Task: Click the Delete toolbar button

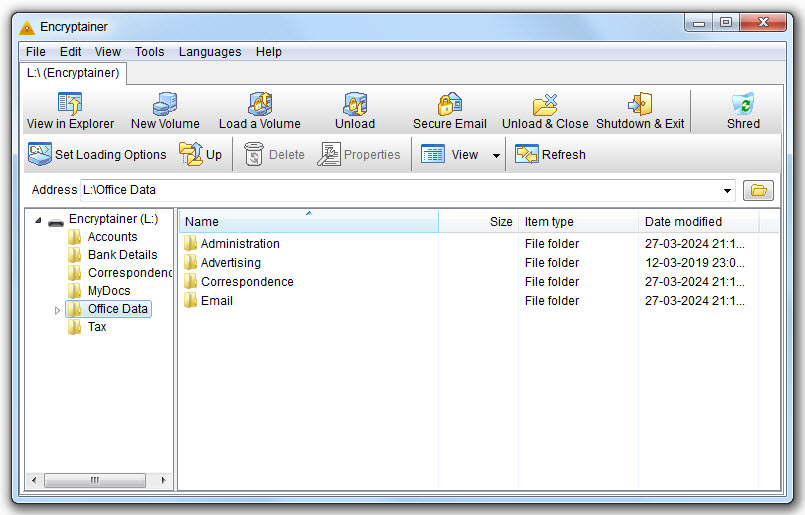Action: coord(274,154)
